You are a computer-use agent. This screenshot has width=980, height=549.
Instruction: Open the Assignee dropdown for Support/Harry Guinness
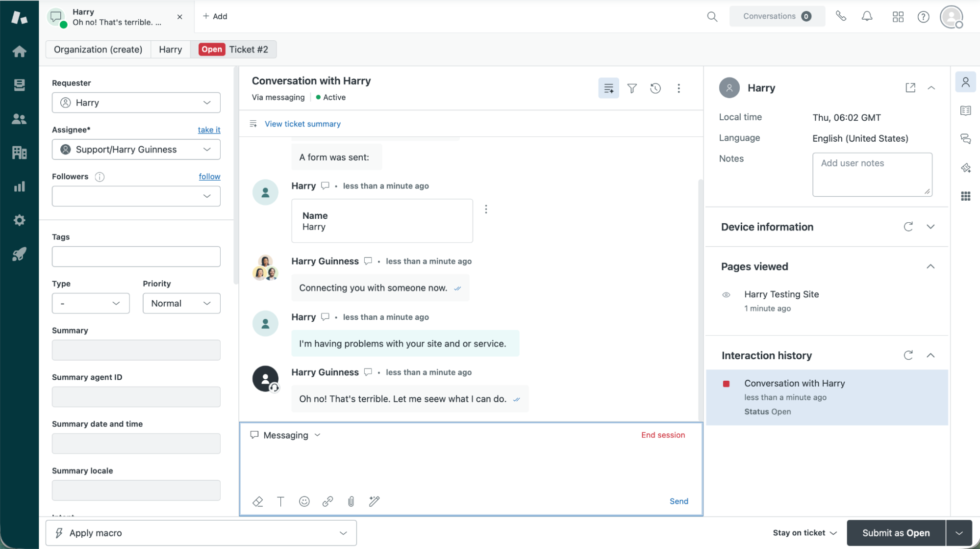point(136,149)
